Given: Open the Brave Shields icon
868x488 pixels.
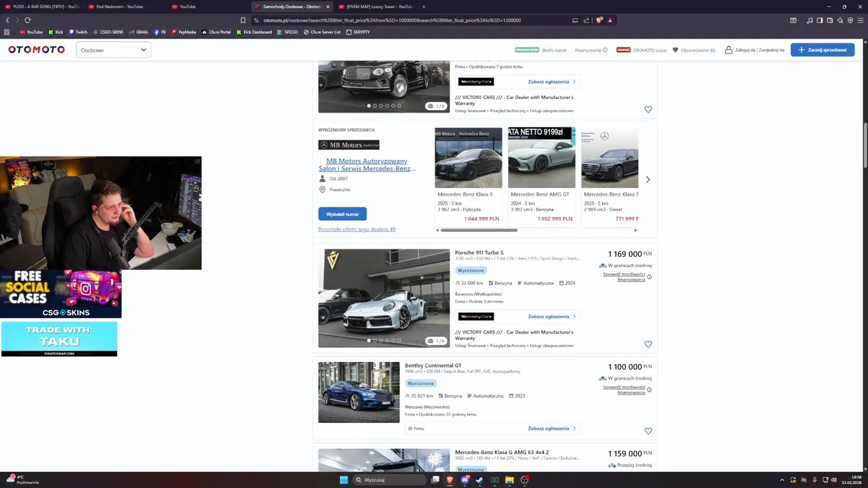Looking at the screenshot, I should pyautogui.click(x=599, y=20).
